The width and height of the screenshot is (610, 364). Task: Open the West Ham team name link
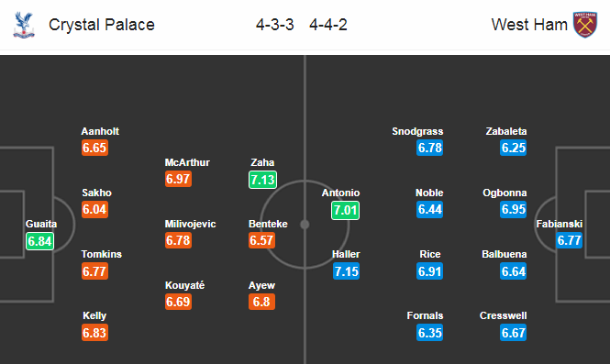(529, 25)
